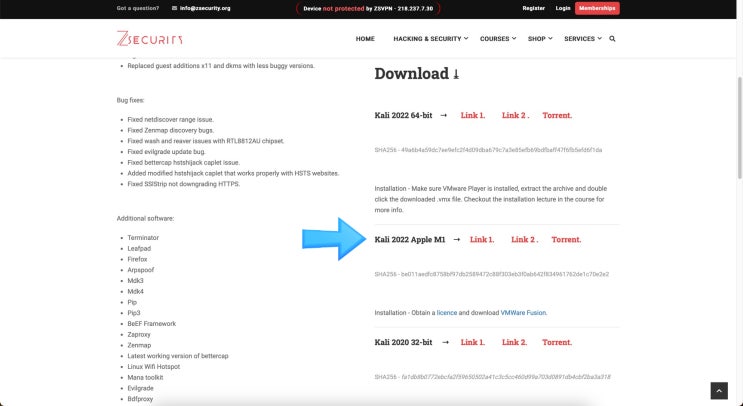
Task: Click 'BeEF Framework' in the software list
Action: [x=152, y=324]
